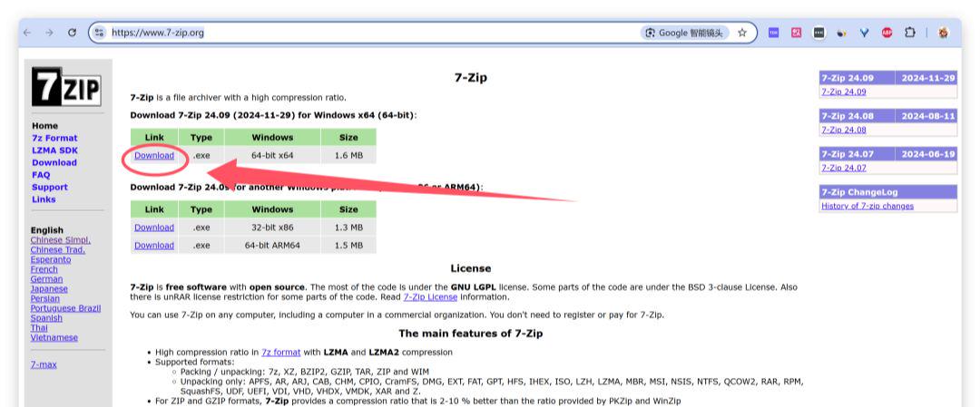Viewport: 980px width, 407px height.
Task: Click the 64-bit x64 table cell
Action: [x=272, y=155]
